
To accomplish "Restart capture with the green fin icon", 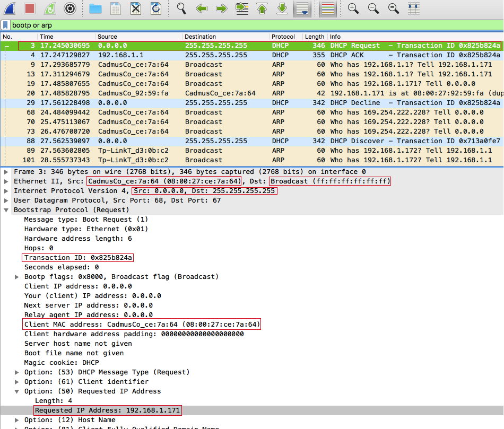I will pyautogui.click(x=50, y=8).
